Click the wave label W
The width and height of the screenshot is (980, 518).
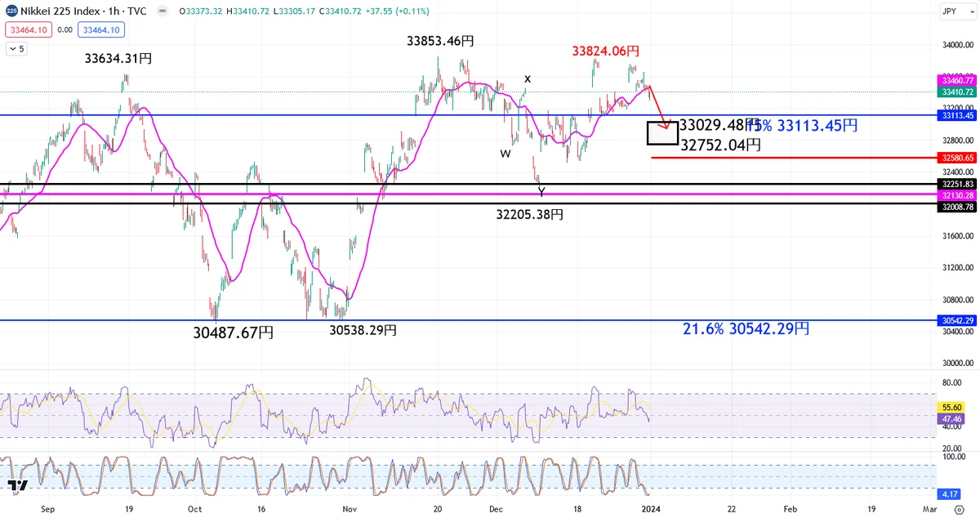[x=506, y=154]
